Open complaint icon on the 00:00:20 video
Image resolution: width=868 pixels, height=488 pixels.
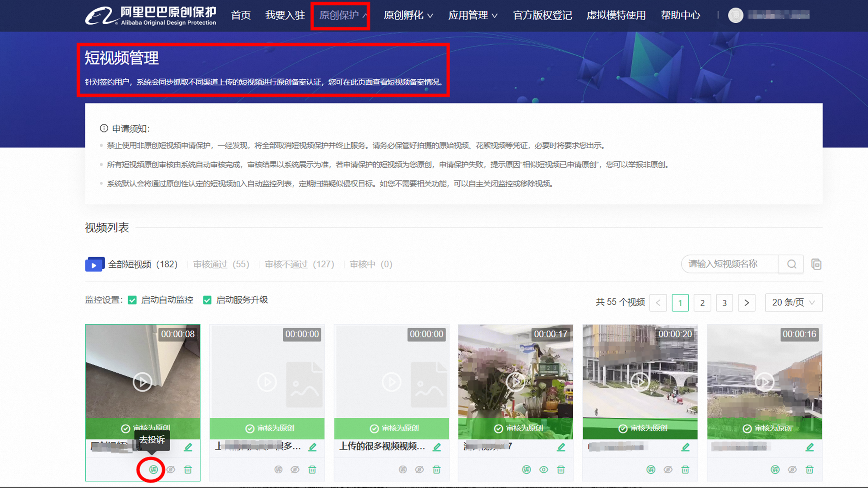click(x=651, y=469)
